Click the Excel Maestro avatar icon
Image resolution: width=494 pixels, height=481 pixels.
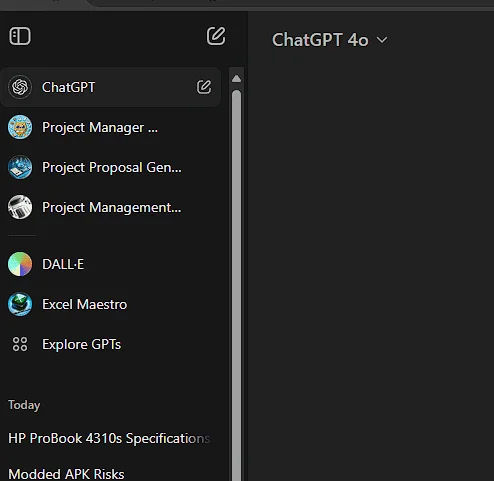click(x=20, y=304)
